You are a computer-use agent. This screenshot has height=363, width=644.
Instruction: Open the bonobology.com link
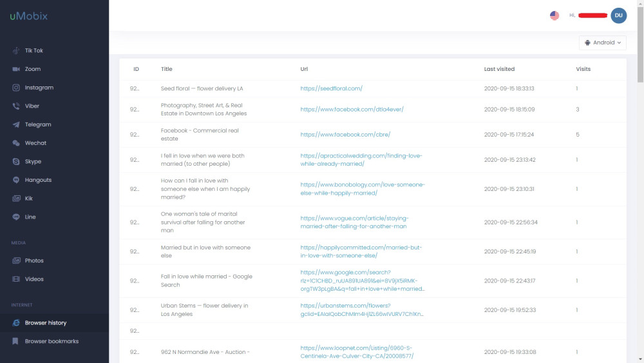[x=362, y=189]
